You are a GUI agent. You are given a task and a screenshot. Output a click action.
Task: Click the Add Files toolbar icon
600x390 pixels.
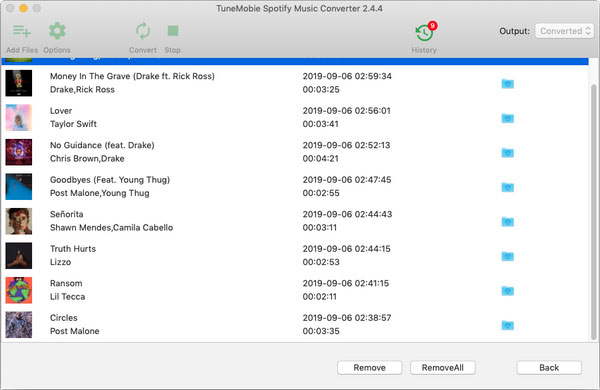pos(22,31)
